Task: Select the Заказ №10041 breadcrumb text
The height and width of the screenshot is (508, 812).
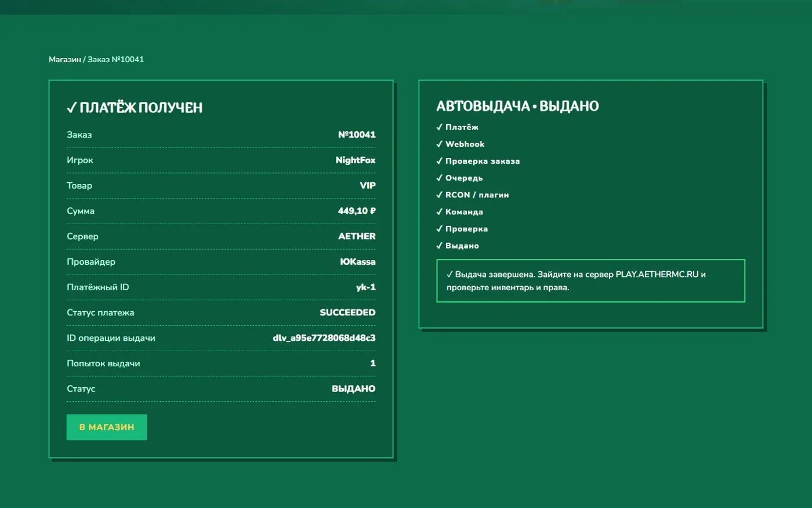Action: 115,59
